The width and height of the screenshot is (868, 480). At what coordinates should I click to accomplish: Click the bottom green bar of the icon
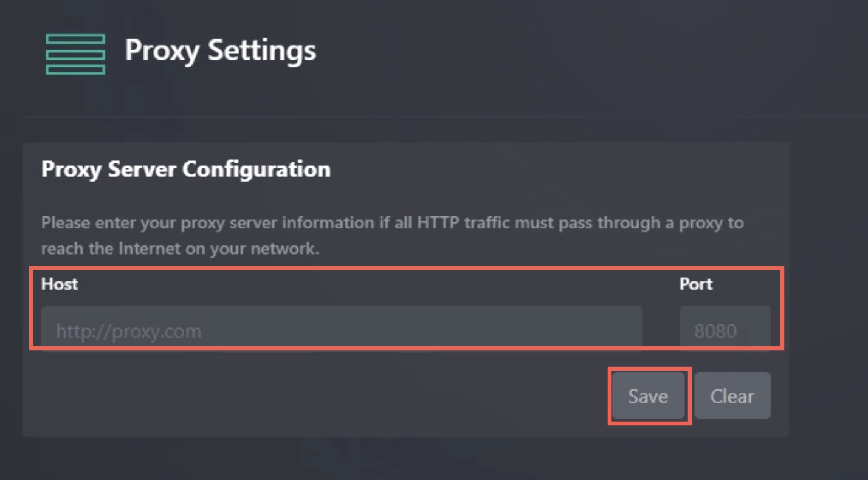coord(75,69)
